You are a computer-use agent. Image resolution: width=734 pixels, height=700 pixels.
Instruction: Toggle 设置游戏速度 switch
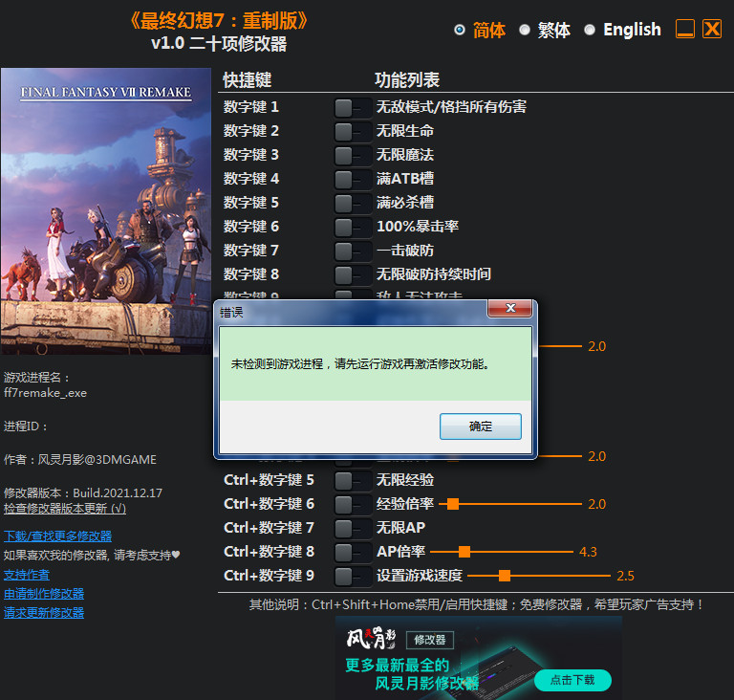click(353, 577)
